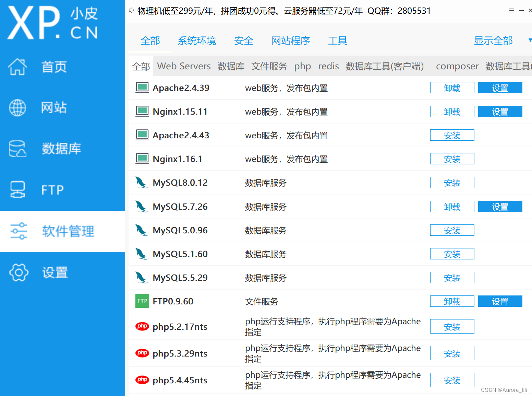Image resolution: width=532 pixels, height=396 pixels.
Task: Install MySQL5.5.29 with 安装 button
Action: pos(452,278)
